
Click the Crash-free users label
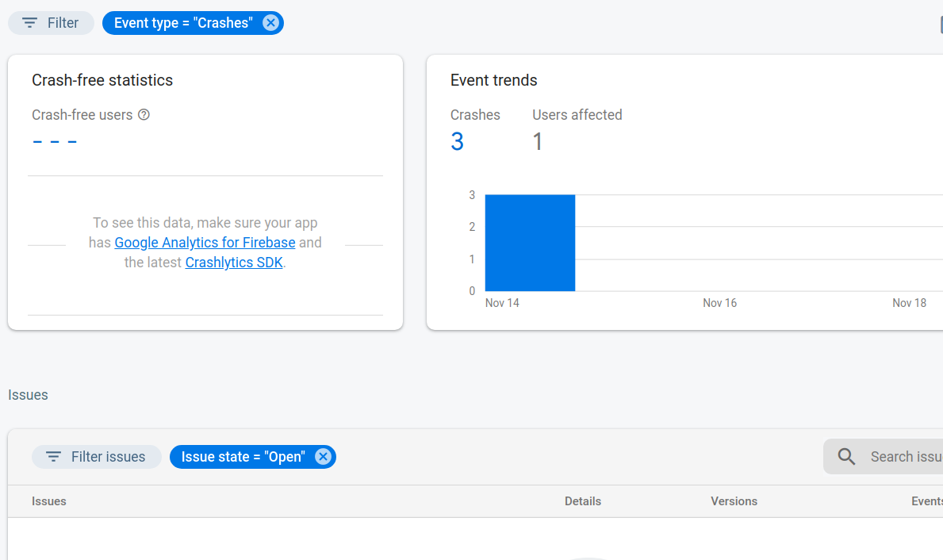pyautogui.click(x=82, y=115)
